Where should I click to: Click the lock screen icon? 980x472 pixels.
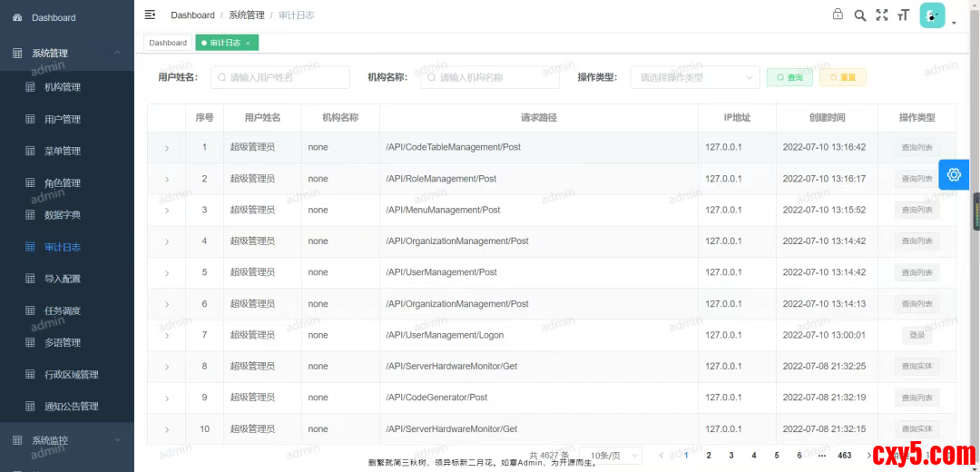[x=838, y=15]
